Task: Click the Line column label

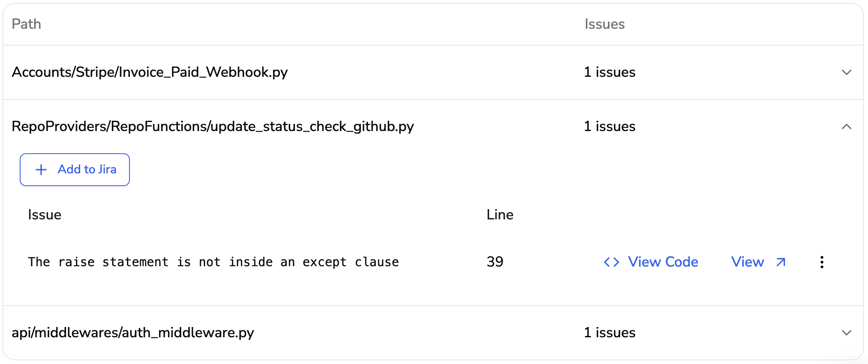Action: click(x=500, y=214)
